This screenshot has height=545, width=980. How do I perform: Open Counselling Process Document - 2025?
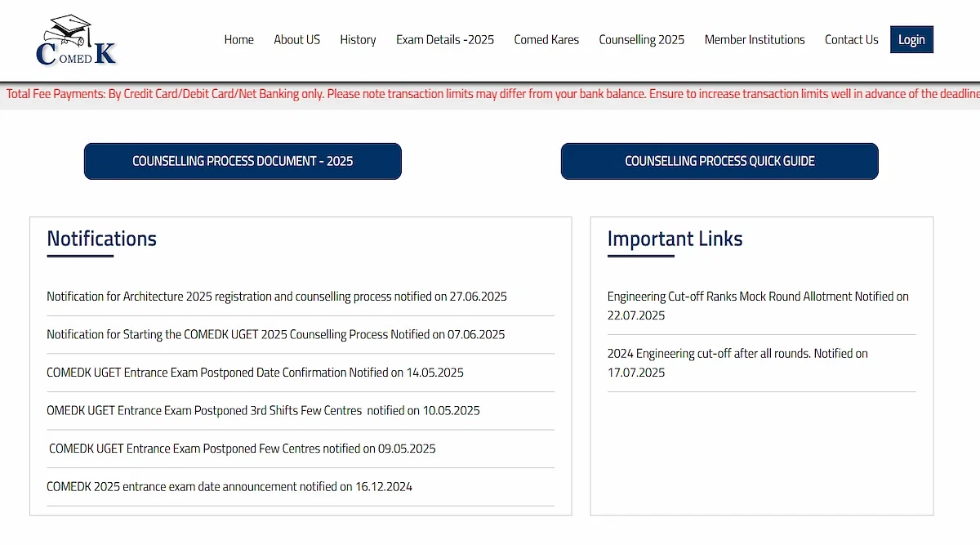[x=243, y=161]
